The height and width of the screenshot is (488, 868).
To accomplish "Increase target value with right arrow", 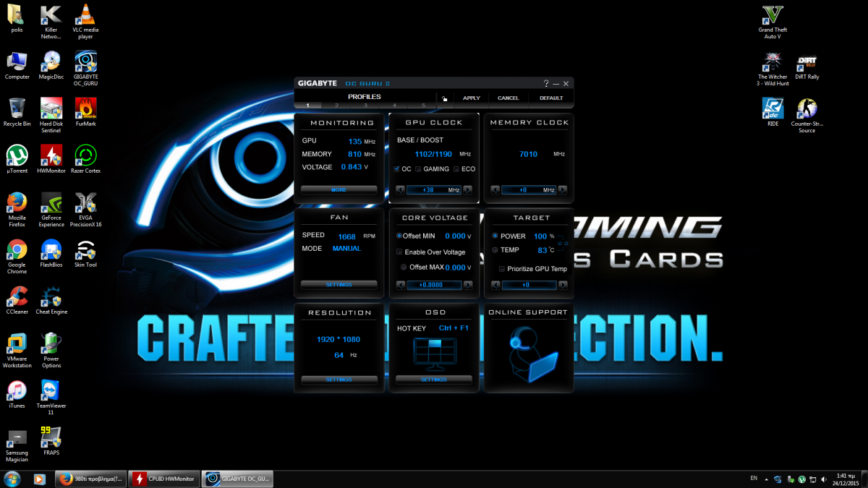I will point(563,285).
